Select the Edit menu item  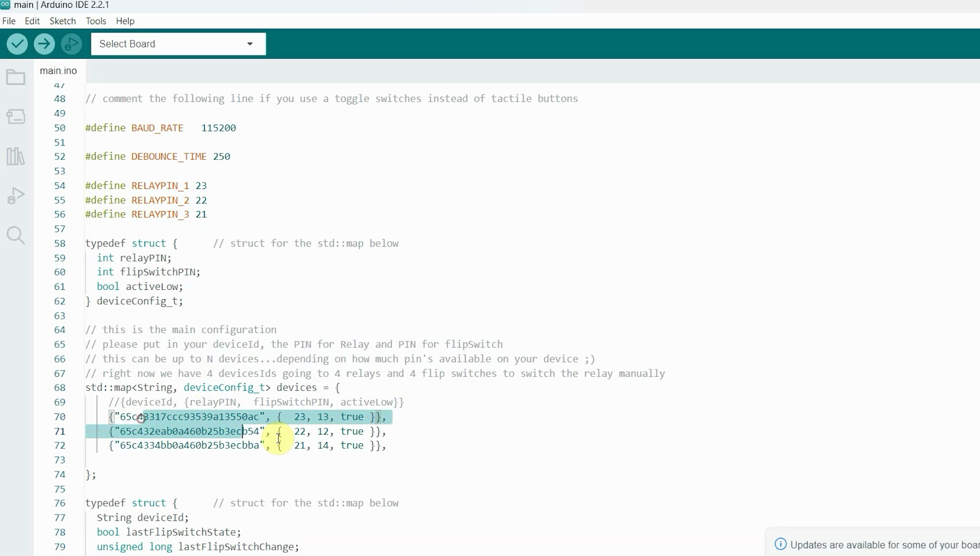click(32, 21)
